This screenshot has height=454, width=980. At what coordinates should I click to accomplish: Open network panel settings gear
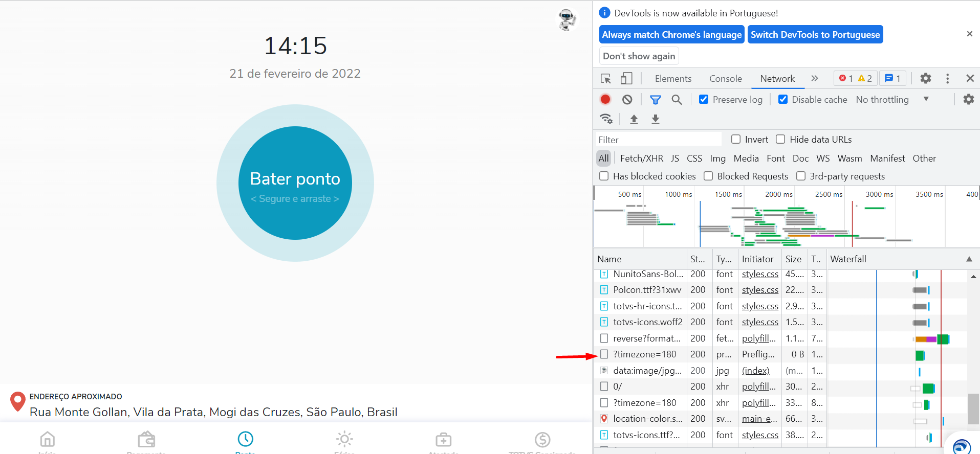click(969, 99)
